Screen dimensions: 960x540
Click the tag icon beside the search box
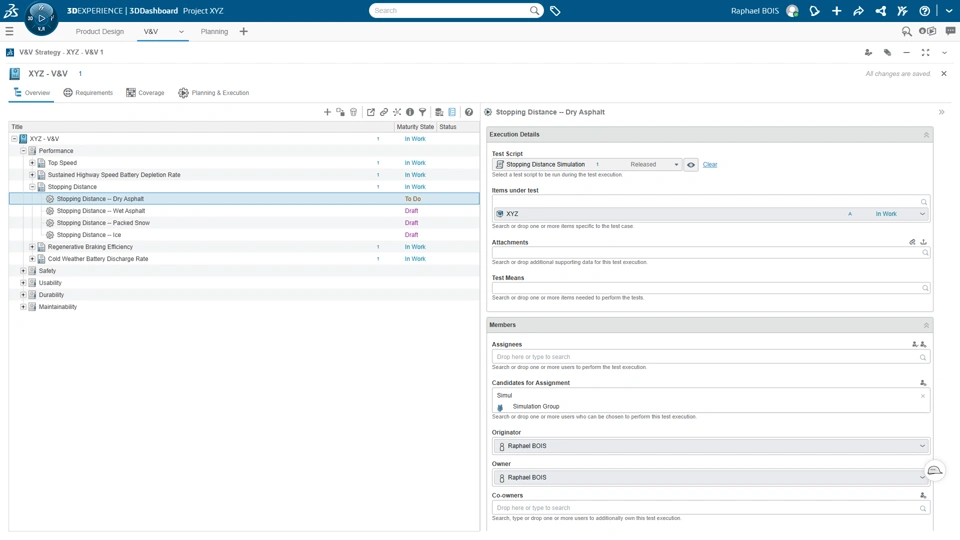tap(555, 10)
